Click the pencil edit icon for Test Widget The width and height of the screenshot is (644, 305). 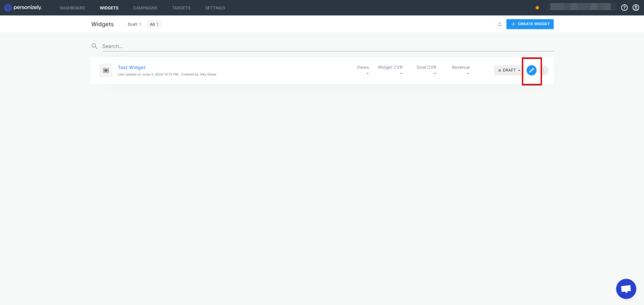(x=531, y=70)
